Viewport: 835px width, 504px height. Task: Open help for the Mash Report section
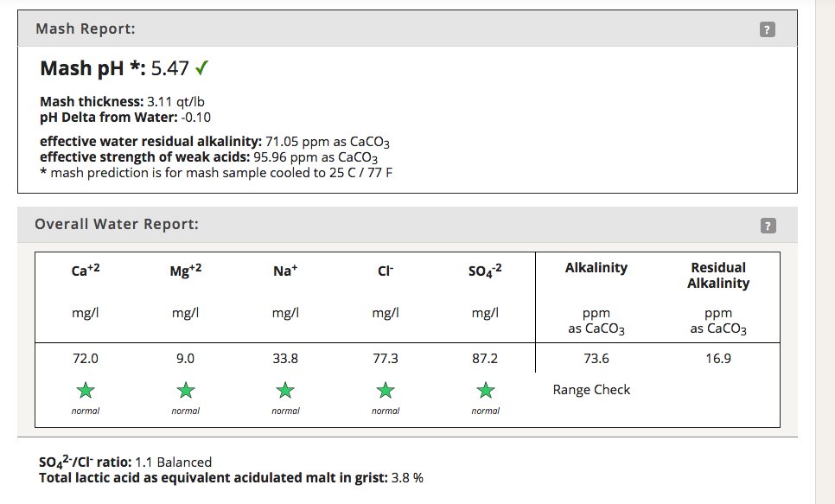tap(767, 30)
